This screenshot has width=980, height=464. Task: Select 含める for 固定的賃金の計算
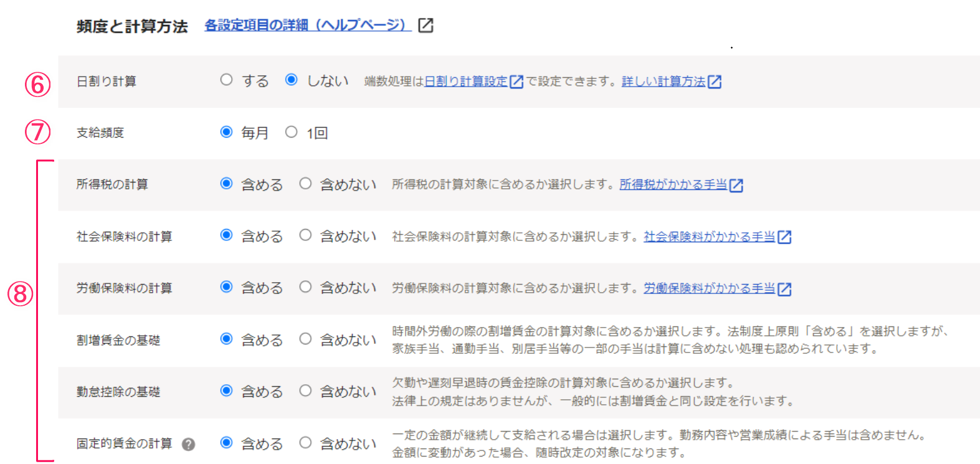[226, 442]
